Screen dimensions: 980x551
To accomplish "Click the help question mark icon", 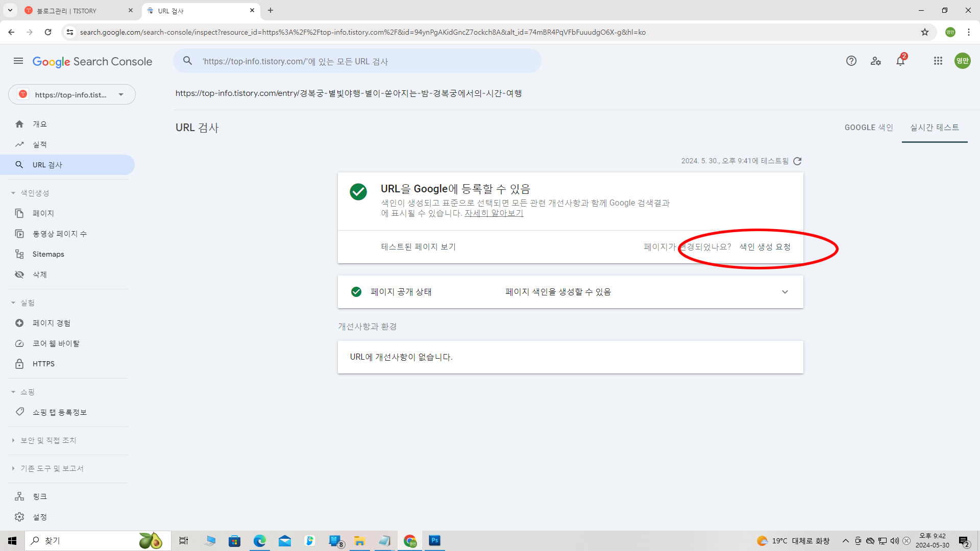I will 851,61.
